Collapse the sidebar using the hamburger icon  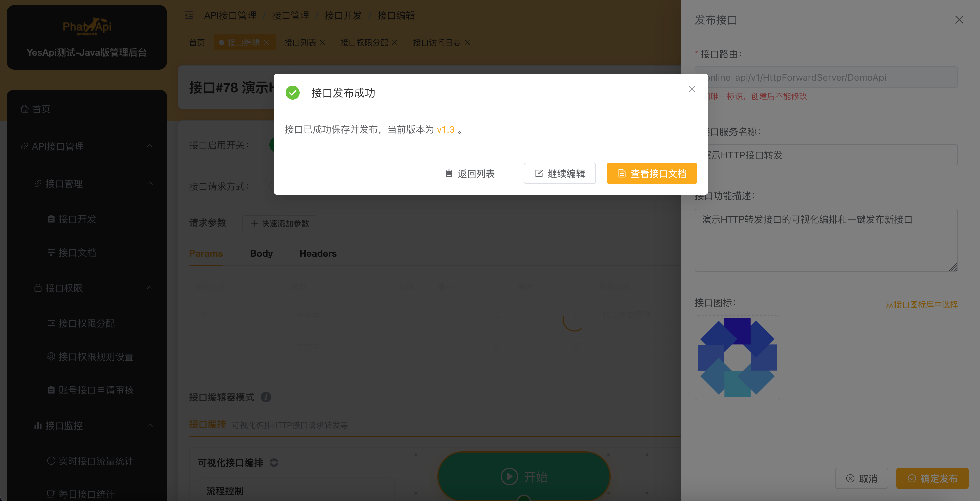(x=189, y=15)
